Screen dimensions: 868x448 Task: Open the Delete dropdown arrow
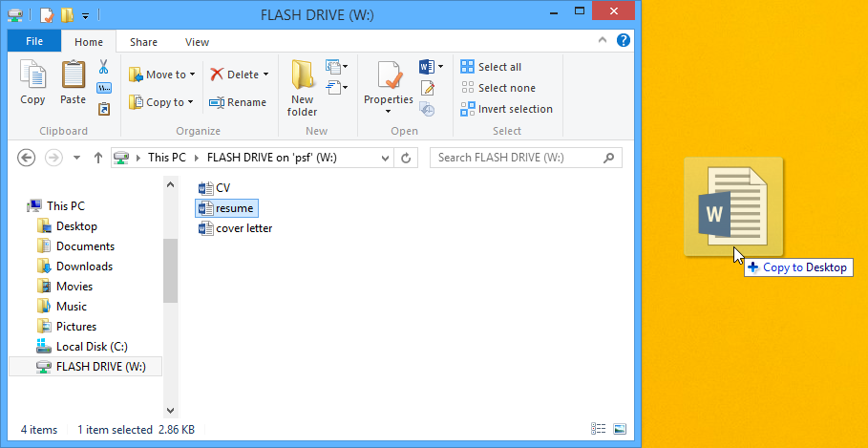tap(265, 75)
